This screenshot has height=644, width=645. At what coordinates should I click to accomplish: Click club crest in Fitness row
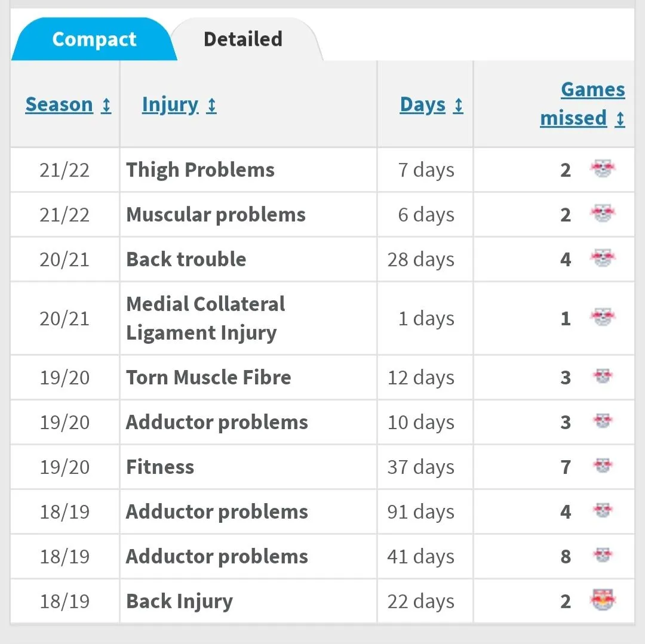tap(602, 466)
